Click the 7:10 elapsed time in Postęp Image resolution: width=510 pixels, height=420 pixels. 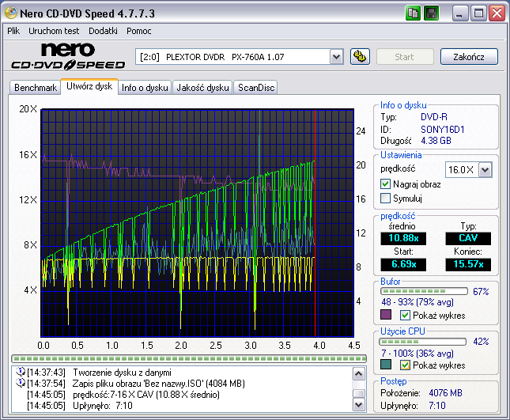coord(437,406)
